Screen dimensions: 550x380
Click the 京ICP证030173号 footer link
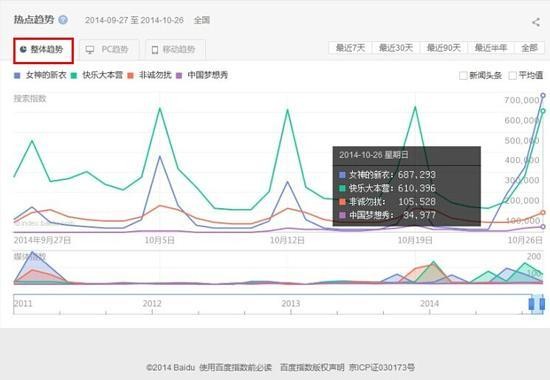[x=382, y=367]
